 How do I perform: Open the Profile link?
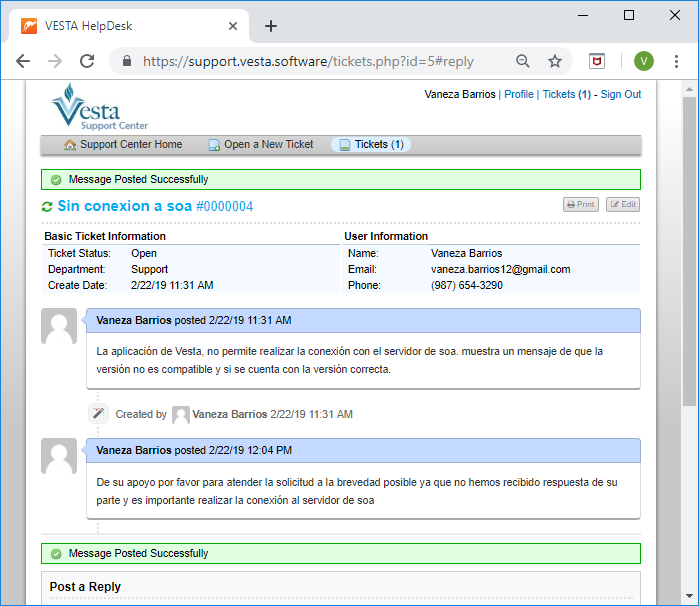click(x=518, y=94)
